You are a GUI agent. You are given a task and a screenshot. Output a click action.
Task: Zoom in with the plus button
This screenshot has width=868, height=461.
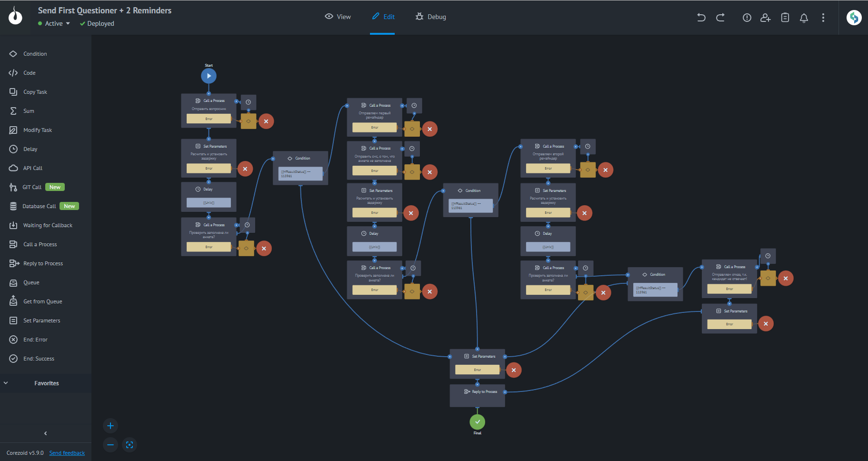click(110, 426)
